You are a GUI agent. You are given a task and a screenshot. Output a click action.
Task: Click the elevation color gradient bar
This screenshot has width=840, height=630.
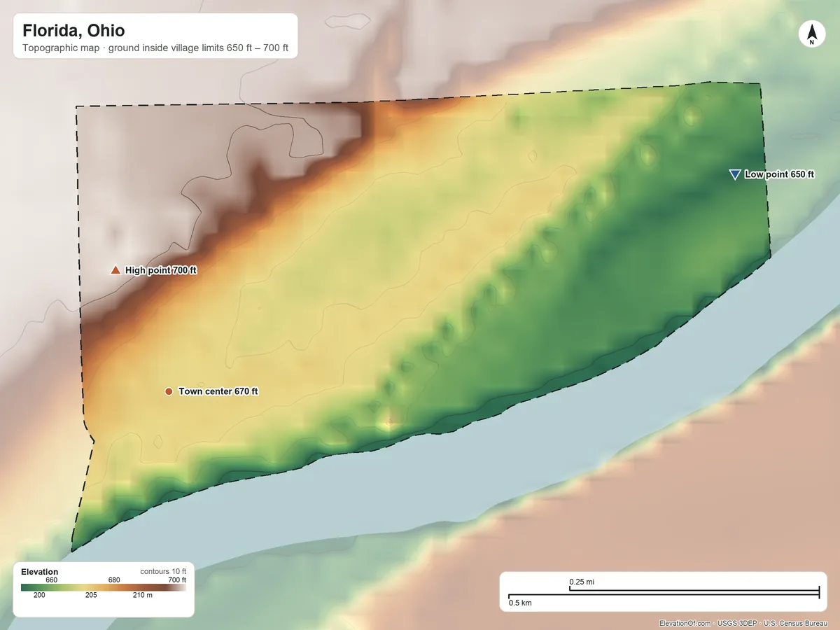pyautogui.click(x=104, y=587)
